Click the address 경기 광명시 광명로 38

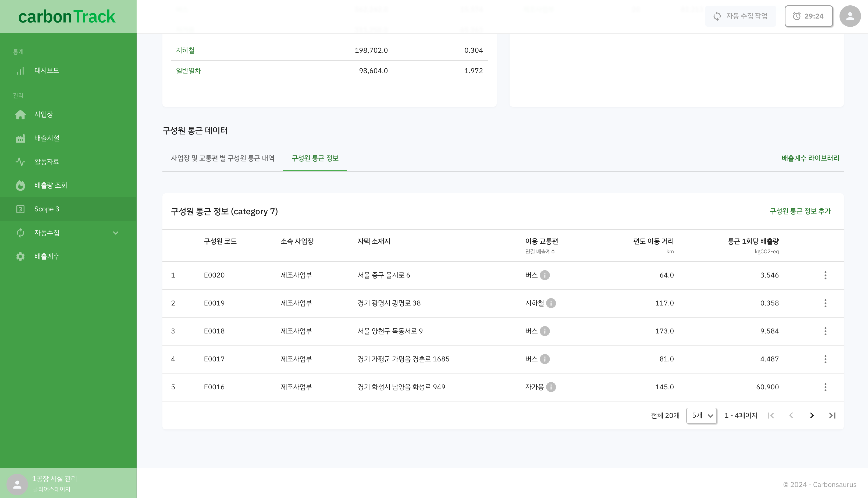click(389, 303)
